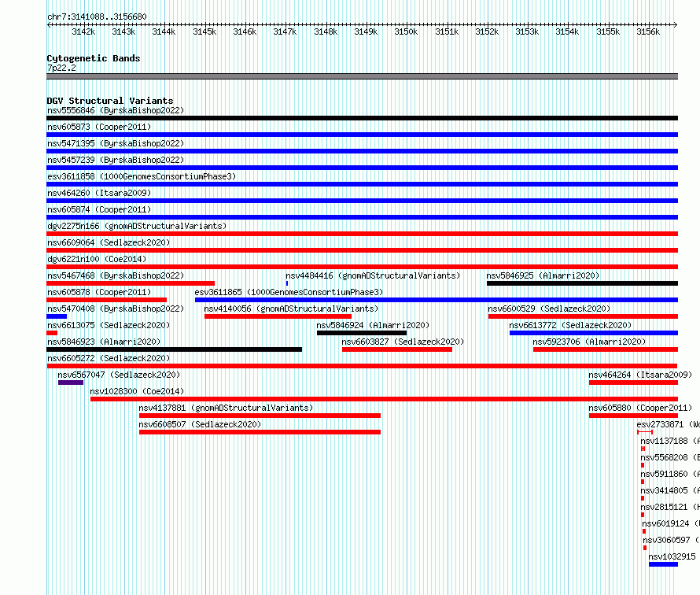The width and height of the screenshot is (700, 595).
Task: Click the nsv1028300 (Coe2014) label
Action: pyautogui.click(x=137, y=391)
